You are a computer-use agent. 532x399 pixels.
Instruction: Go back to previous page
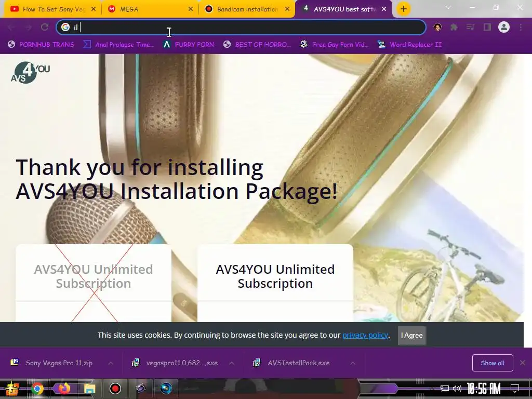[11, 27]
